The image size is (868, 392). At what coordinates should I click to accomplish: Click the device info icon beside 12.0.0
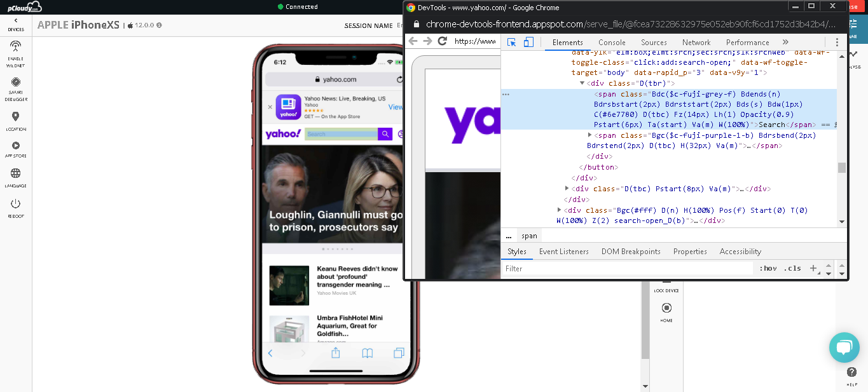(x=159, y=25)
